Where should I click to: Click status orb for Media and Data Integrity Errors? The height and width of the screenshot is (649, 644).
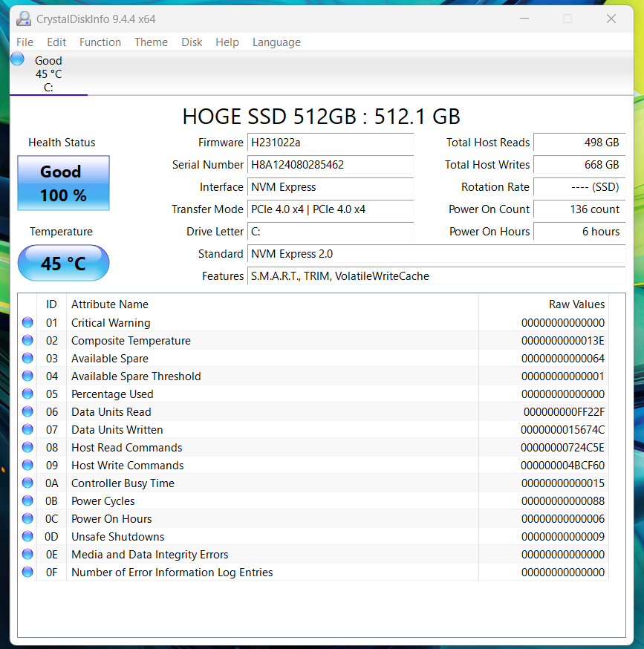pos(27,554)
